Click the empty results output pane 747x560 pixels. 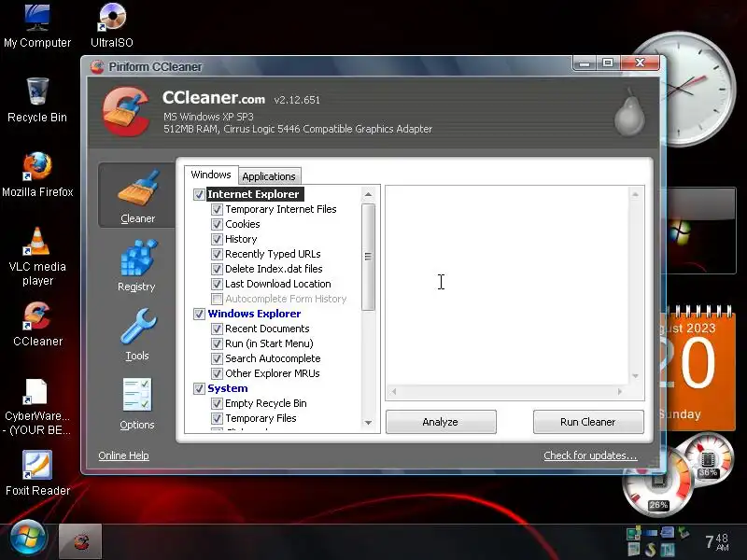coord(507,285)
